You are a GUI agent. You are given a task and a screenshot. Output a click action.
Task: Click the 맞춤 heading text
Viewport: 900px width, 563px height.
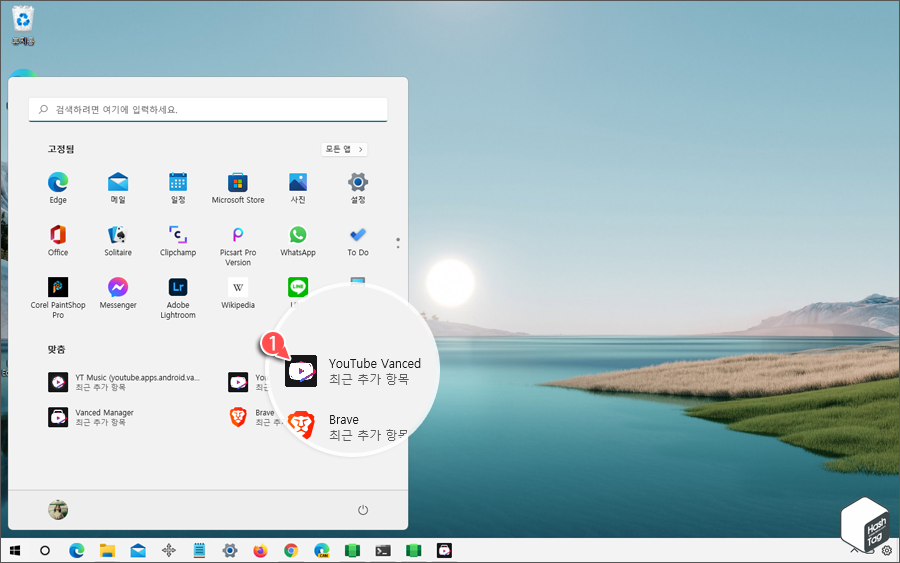coord(56,350)
